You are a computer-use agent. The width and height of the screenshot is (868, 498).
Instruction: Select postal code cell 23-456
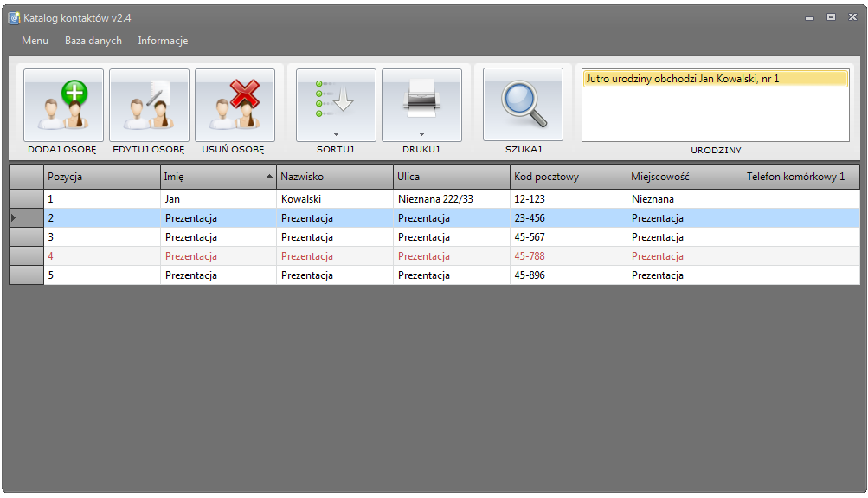569,218
